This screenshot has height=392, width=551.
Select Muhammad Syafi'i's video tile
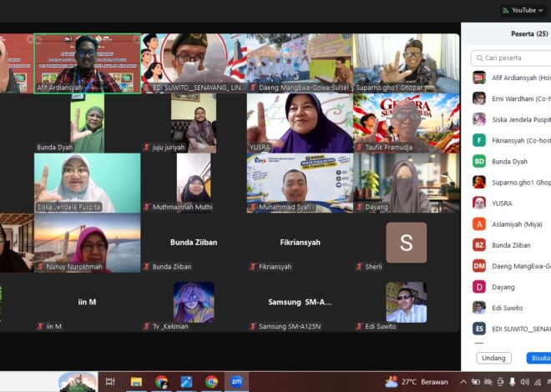pos(300,183)
